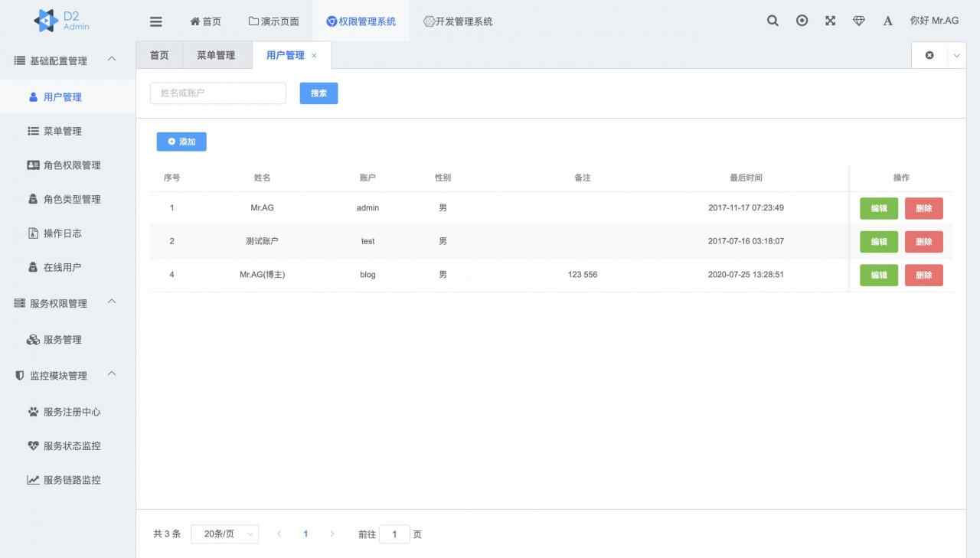Click the page reload bullseye icon

pyautogui.click(x=802, y=21)
